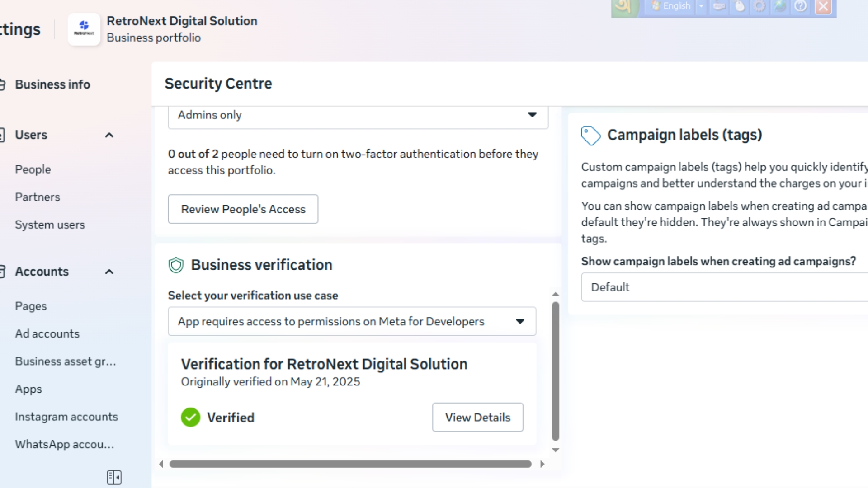868x488 pixels.
Task: Click the help question mark in language bar
Action: (800, 6)
